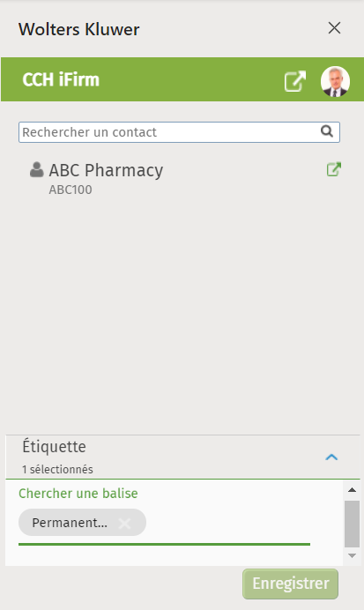Open ABC Pharmacy contact external link icon

(334, 169)
